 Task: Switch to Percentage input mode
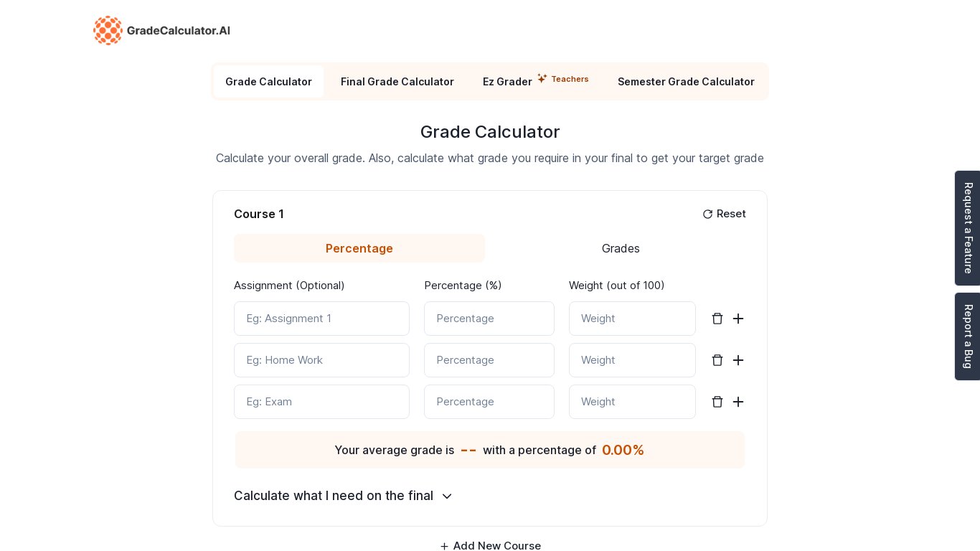point(359,248)
